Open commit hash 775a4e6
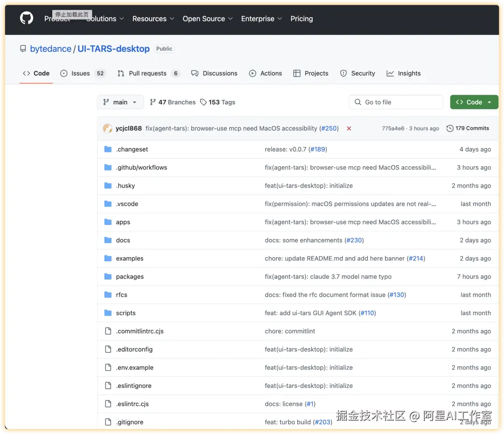Screen dimensions: 504x434 coord(393,128)
